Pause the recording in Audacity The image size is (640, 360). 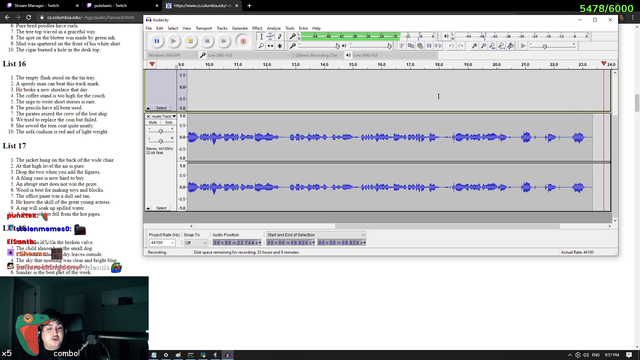click(x=157, y=41)
